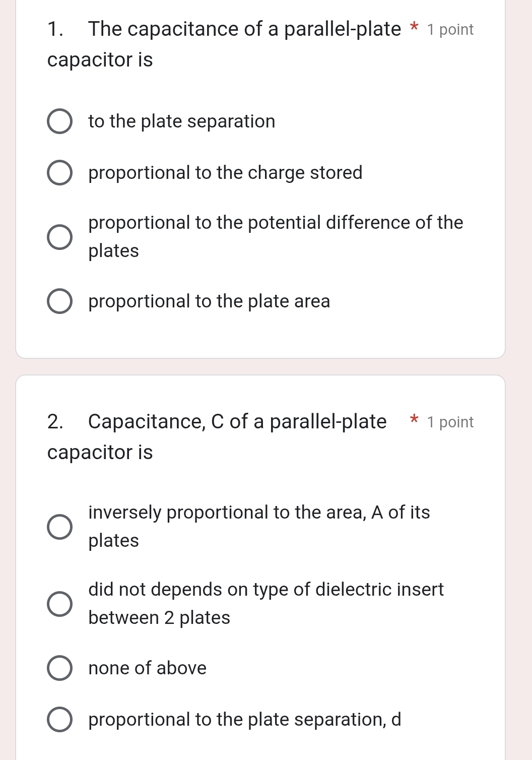Screen dimensions: 532x760
Task: Click the "1 point" label on question 2
Action: tap(449, 422)
